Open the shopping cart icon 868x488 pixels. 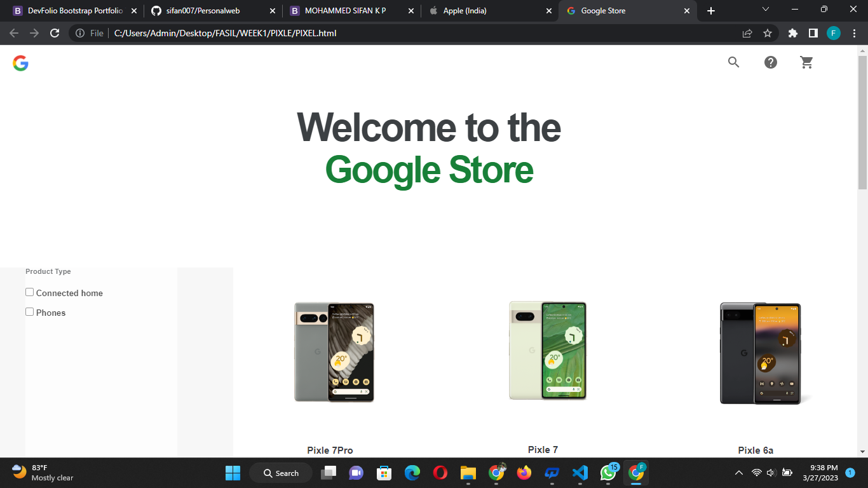coord(806,62)
